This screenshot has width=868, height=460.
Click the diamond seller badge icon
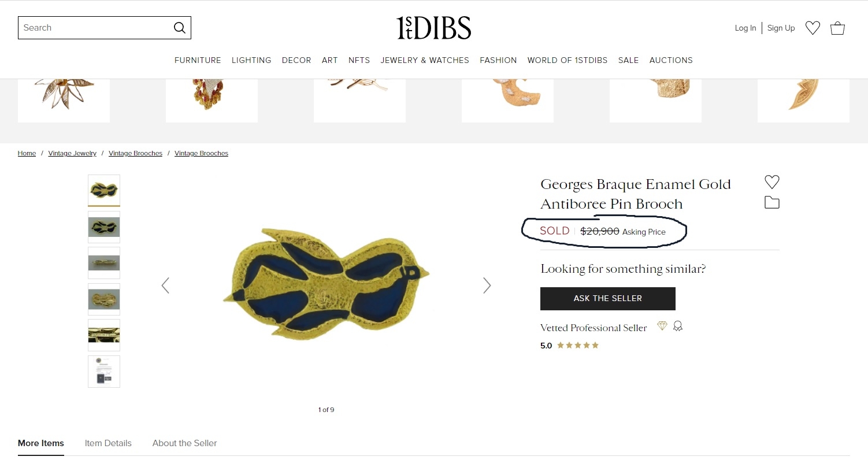[x=662, y=327]
